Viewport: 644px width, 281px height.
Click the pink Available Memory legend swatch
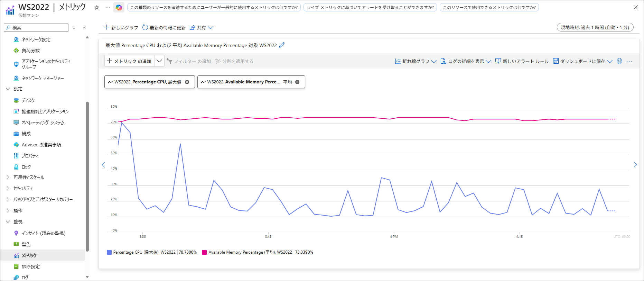(x=204, y=252)
